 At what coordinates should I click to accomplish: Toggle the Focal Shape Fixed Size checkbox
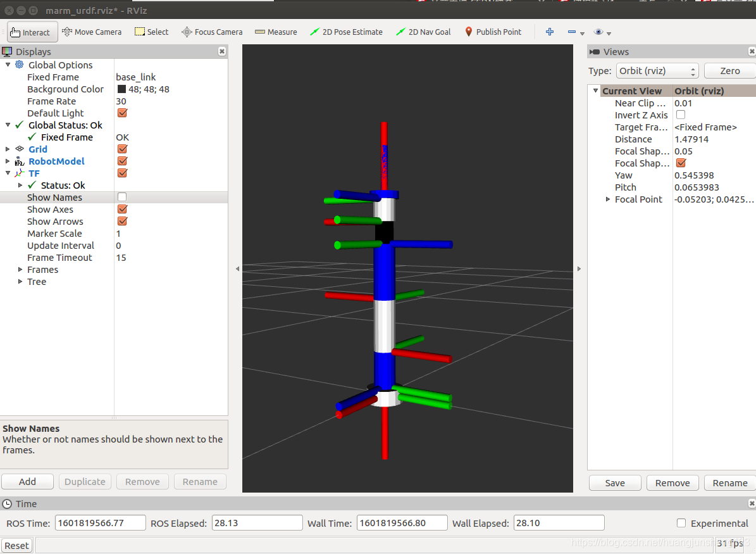(x=681, y=163)
